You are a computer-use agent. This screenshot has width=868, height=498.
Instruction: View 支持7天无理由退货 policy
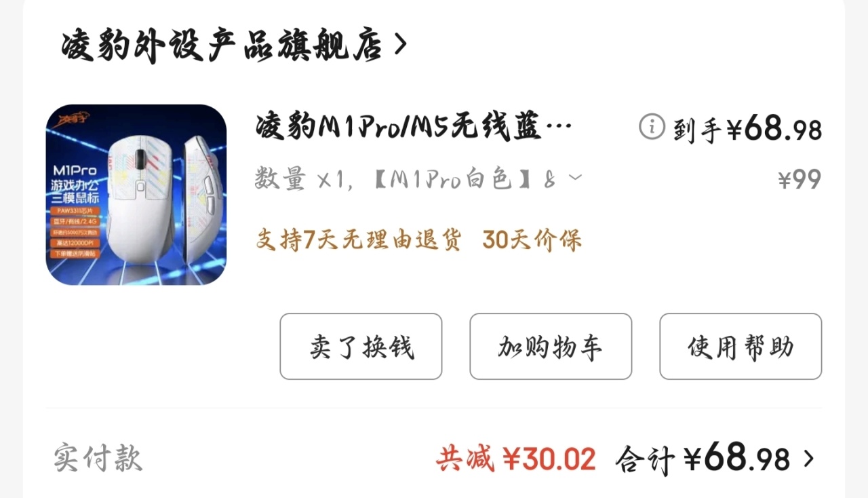click(359, 240)
